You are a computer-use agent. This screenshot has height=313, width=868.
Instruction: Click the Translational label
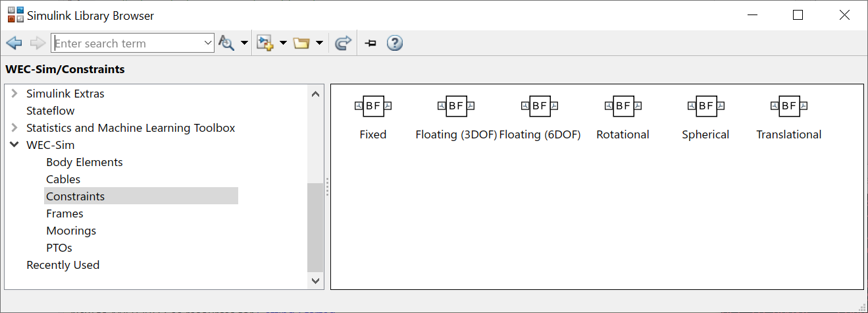pos(789,134)
